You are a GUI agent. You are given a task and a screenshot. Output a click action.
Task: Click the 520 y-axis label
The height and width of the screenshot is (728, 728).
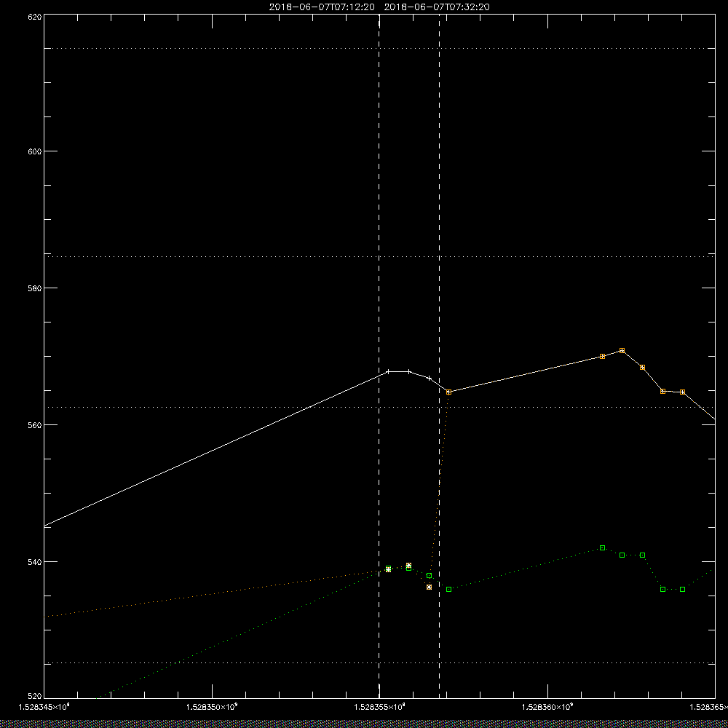click(x=35, y=696)
